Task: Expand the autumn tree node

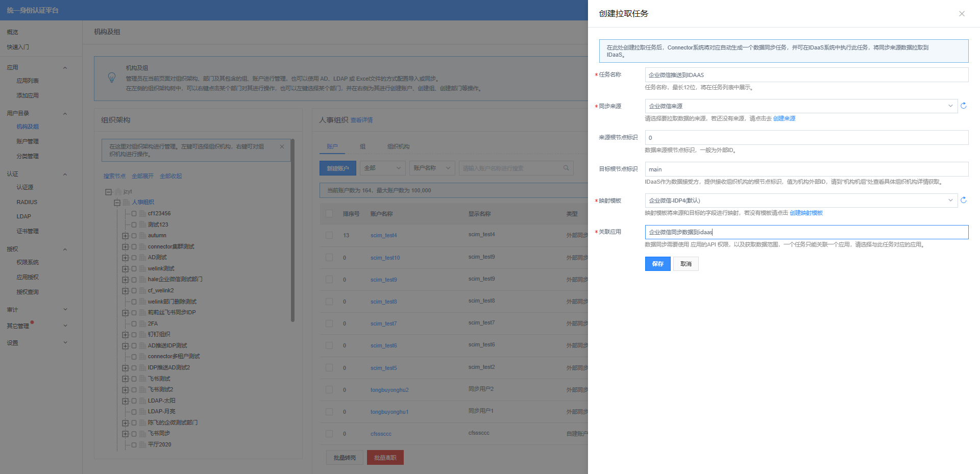Action: point(125,236)
